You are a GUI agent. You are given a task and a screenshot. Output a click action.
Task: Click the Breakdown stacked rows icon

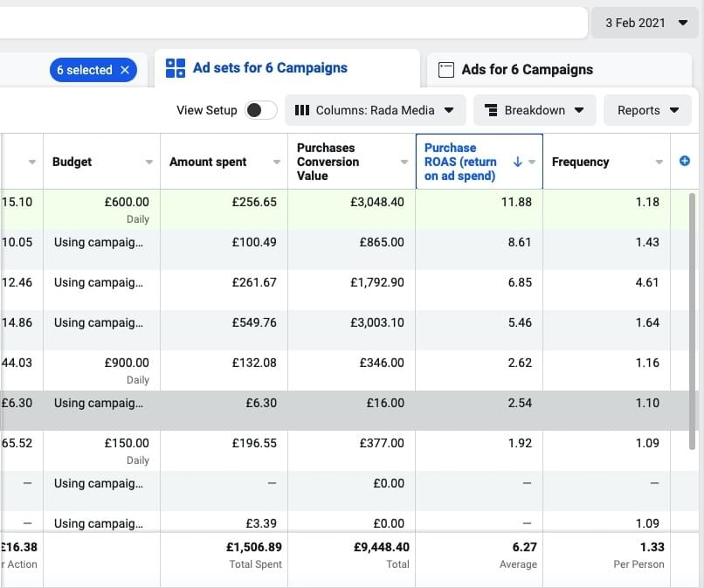[x=491, y=110]
